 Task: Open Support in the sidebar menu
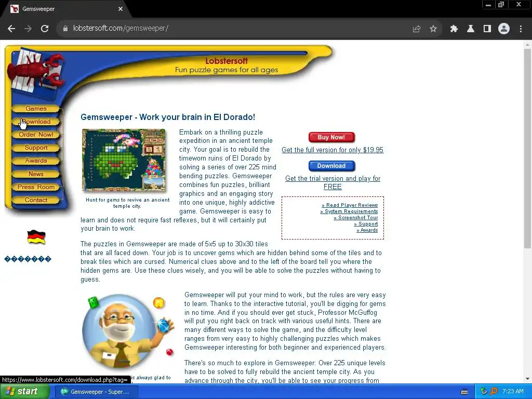tap(36, 148)
